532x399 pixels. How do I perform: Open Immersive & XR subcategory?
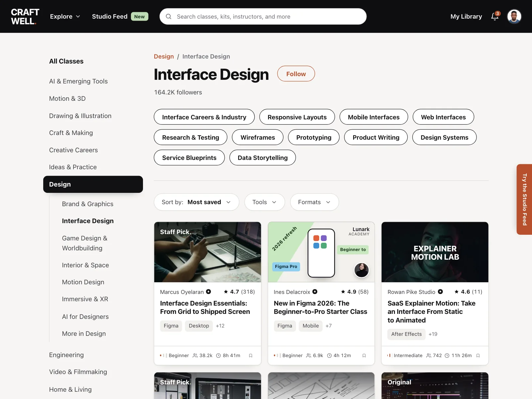click(85, 299)
